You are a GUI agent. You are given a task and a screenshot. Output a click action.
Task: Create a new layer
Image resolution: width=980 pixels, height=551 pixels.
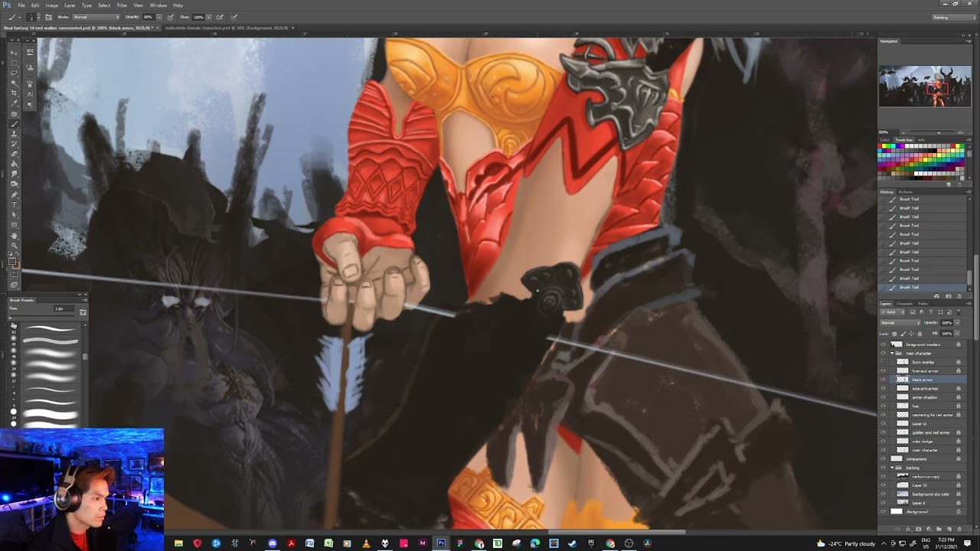tap(949, 529)
